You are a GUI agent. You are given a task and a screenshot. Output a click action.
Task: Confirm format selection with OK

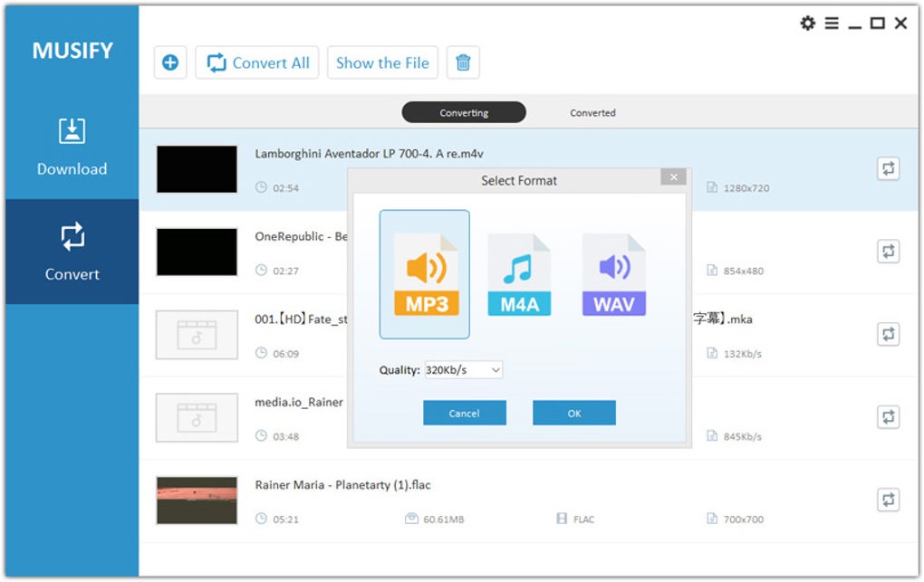pos(573,412)
